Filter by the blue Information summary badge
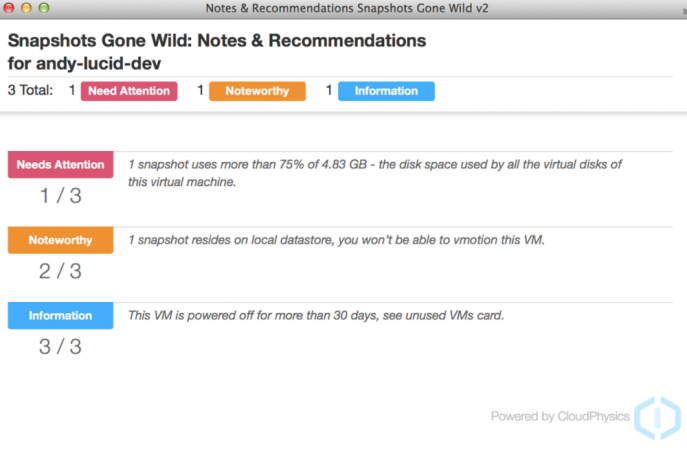 coord(386,91)
